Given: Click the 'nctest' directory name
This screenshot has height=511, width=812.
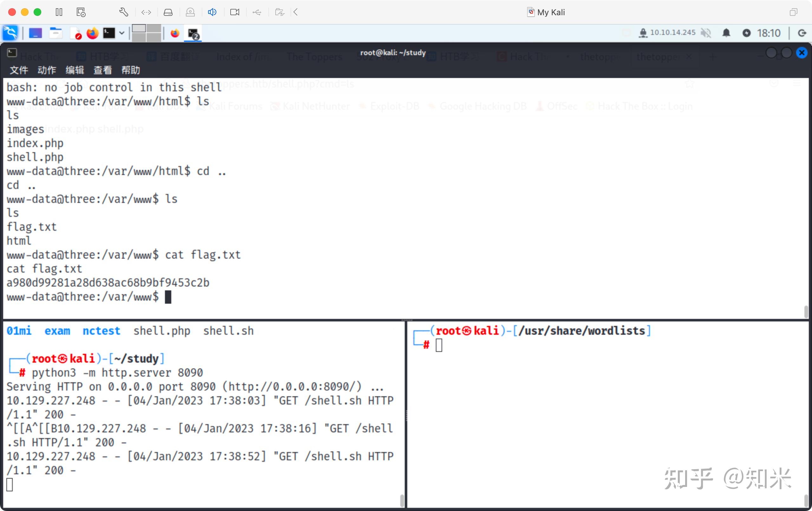Looking at the screenshot, I should coord(101,331).
